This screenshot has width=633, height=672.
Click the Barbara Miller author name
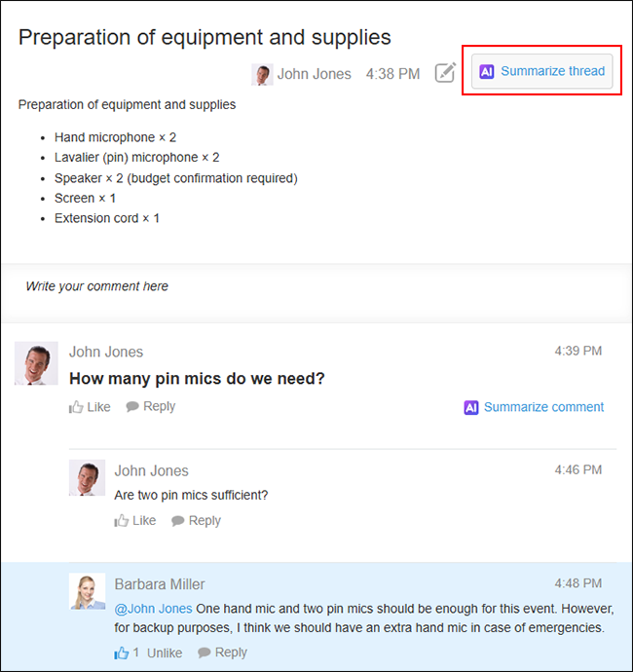[x=160, y=584]
